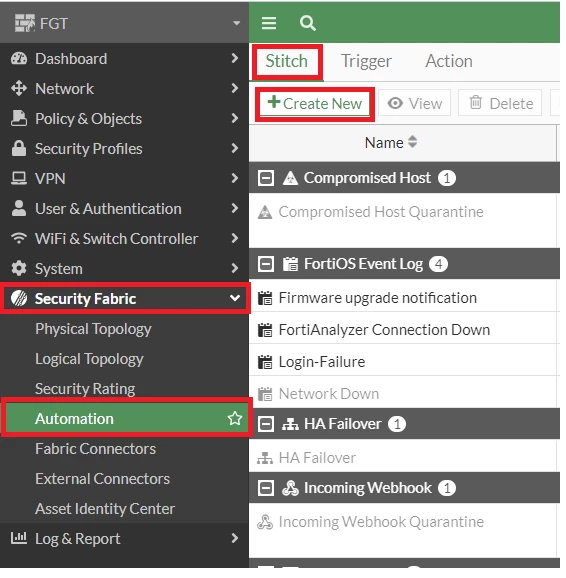The width and height of the screenshot is (566, 578).
Task: Click the hamburger menu icon in header
Action: pos(271,23)
